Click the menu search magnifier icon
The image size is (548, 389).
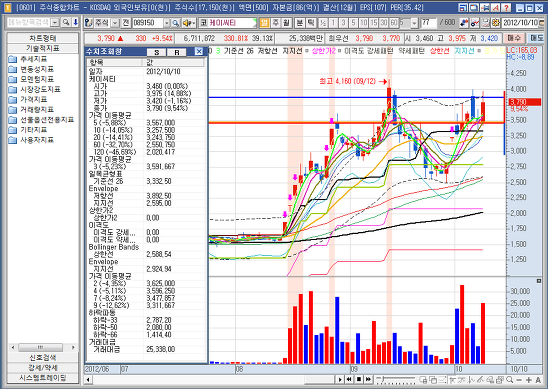pos(65,22)
